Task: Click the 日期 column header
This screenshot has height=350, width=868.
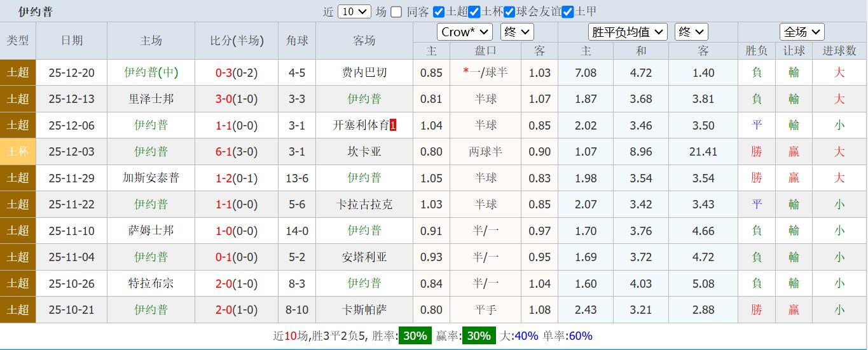Action: pos(72,41)
